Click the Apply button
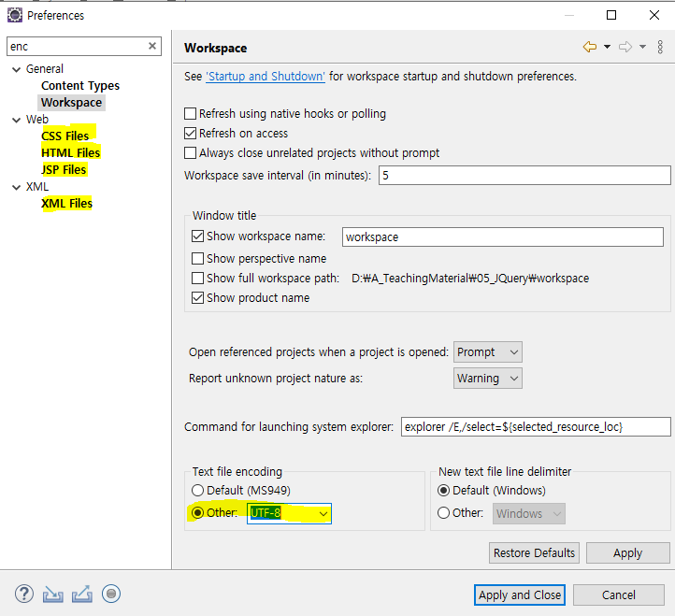 (627, 552)
